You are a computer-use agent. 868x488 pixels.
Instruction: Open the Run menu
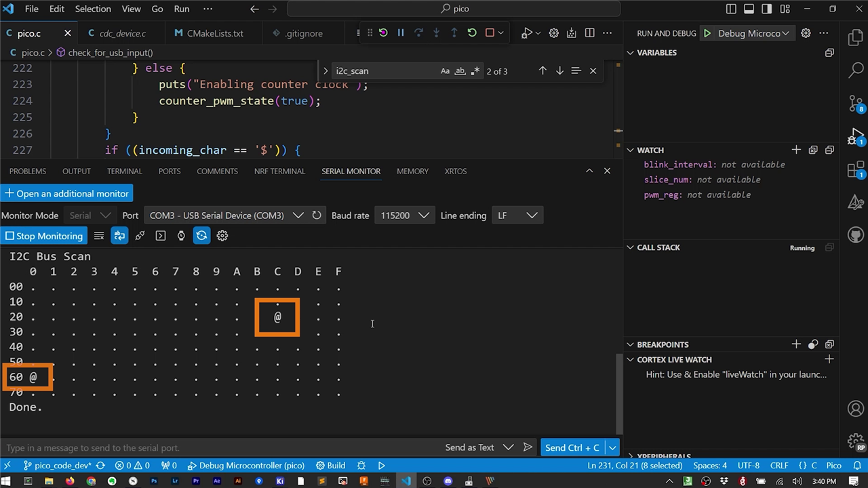[182, 9]
